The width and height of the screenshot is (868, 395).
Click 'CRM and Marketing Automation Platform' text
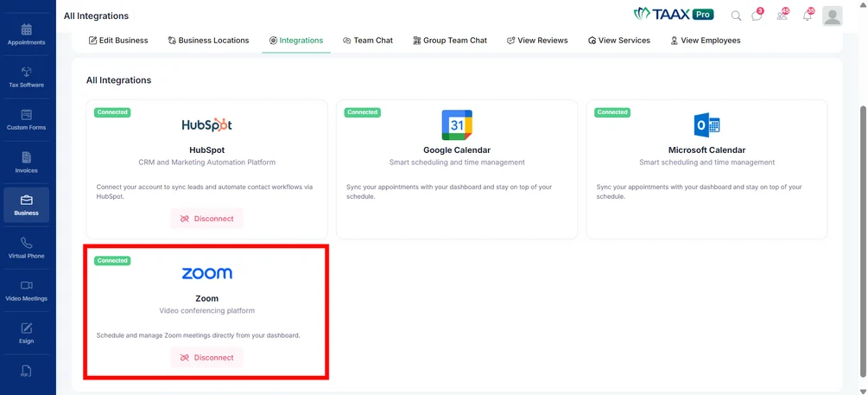pos(206,162)
